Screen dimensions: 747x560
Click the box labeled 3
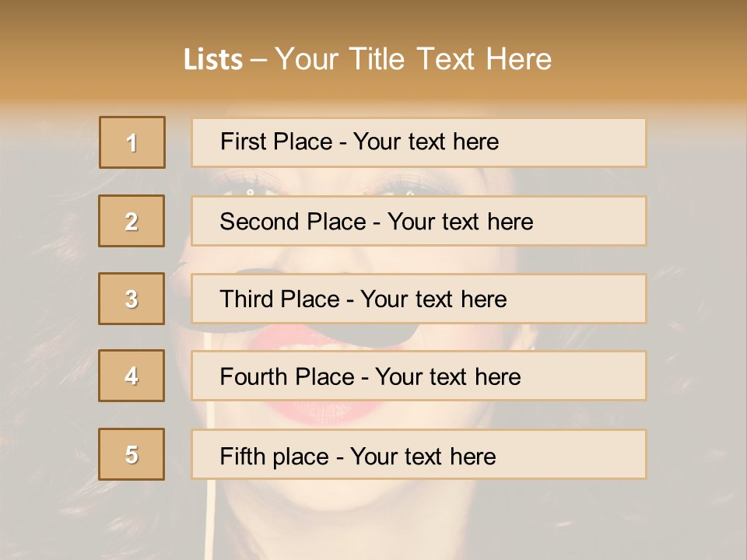132,299
